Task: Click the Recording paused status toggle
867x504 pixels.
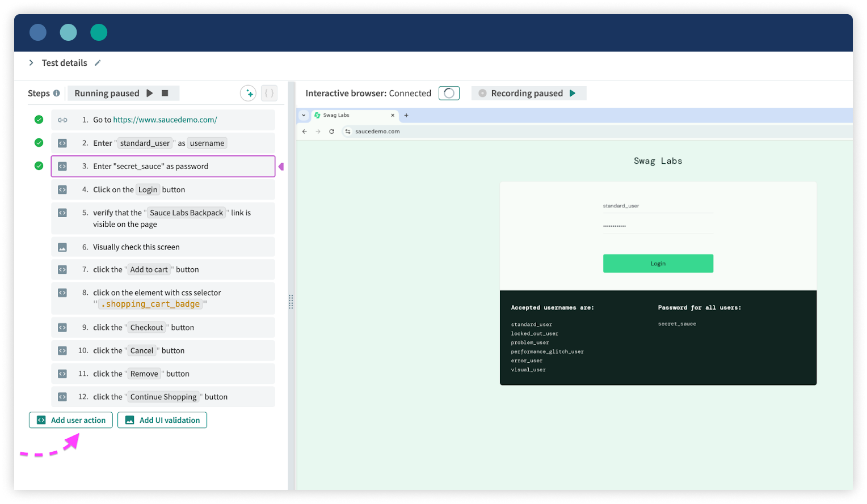Action: tap(528, 93)
